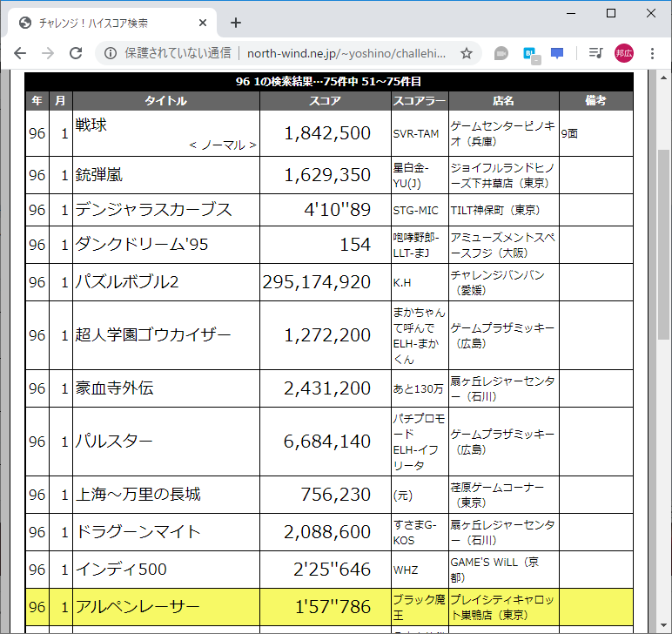The width and height of the screenshot is (672, 634).
Task: Click the shop ジョイフルランドヒノーズ下井草店
Action: click(x=502, y=175)
